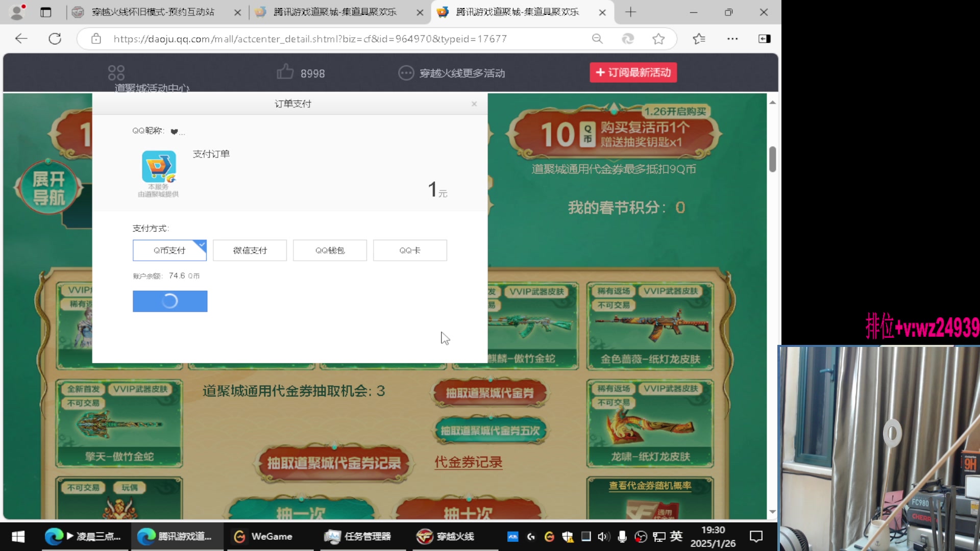Switch to 穿越火线怀旧模式 tab
Screen dimensions: 980x551
click(153, 12)
